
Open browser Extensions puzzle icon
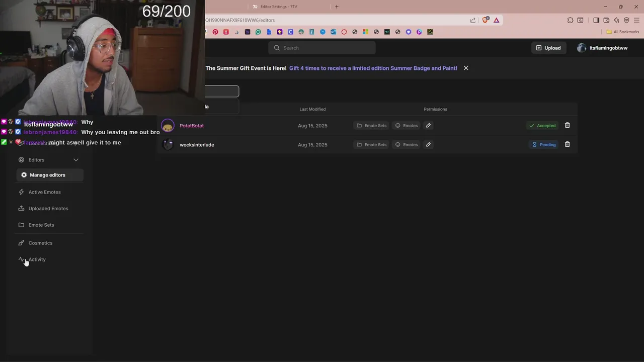tap(570, 20)
